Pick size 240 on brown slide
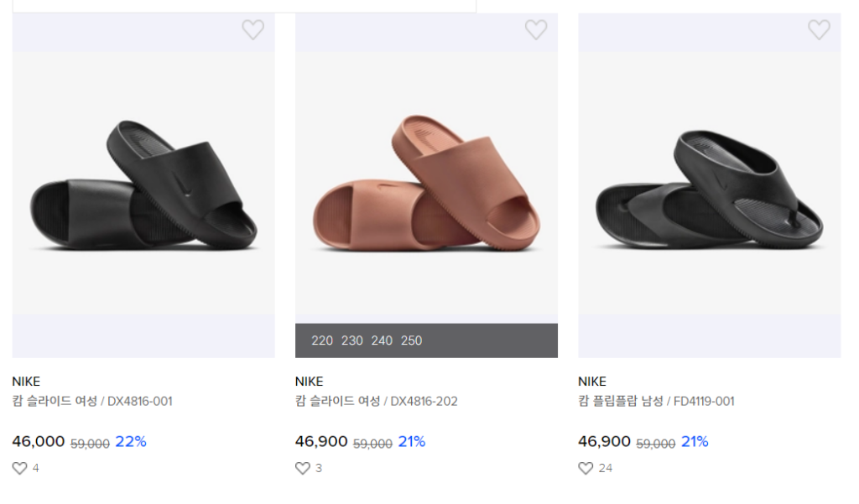Image resolution: width=859 pixels, height=504 pixels. pyautogui.click(x=382, y=340)
